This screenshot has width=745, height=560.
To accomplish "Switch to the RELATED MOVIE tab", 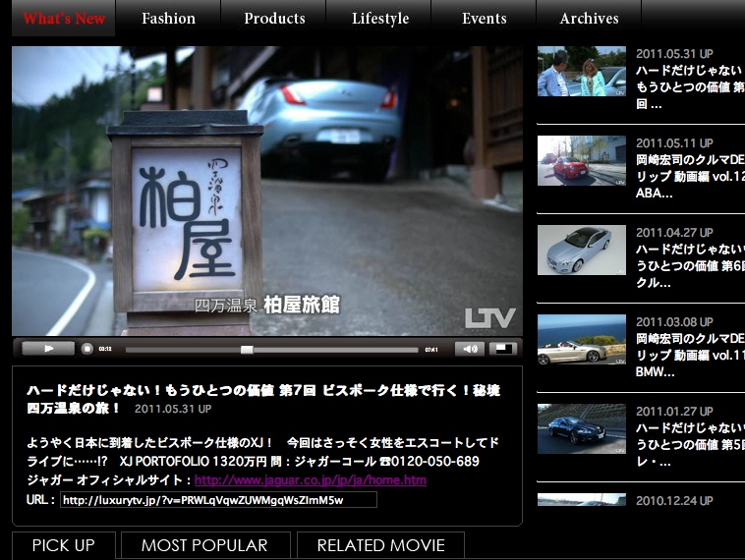I will [x=380, y=545].
